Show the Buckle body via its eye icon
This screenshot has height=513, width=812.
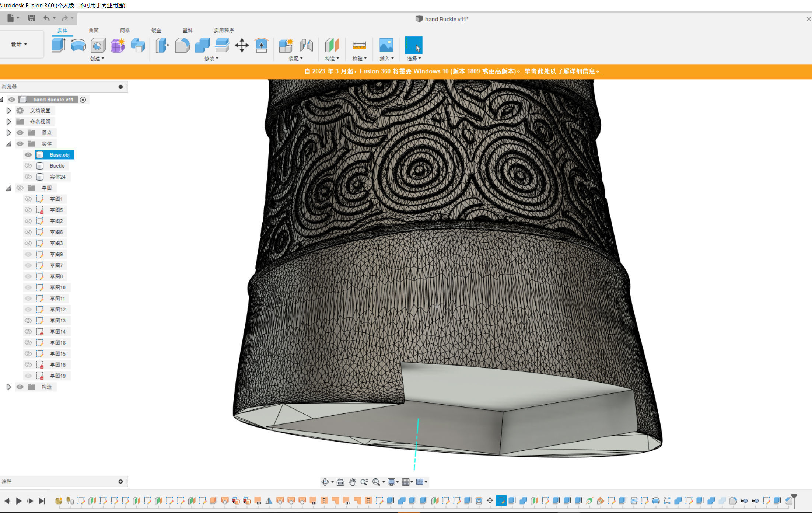(28, 166)
